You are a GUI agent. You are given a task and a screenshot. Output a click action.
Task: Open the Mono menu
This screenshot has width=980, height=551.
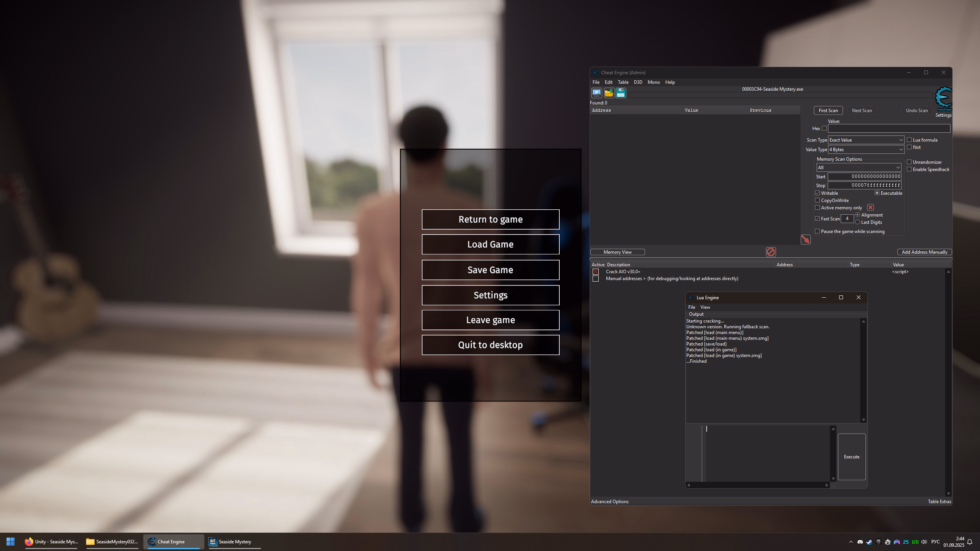653,82
